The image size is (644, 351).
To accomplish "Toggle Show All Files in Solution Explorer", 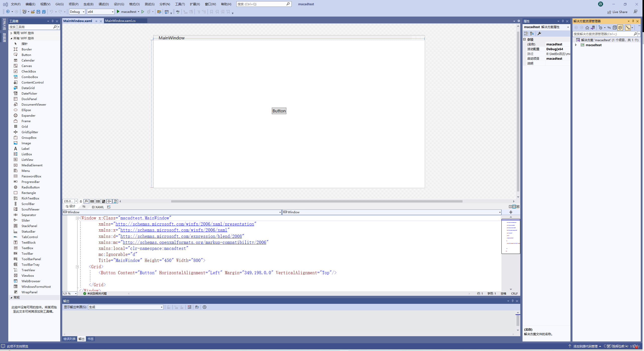I will click(620, 28).
